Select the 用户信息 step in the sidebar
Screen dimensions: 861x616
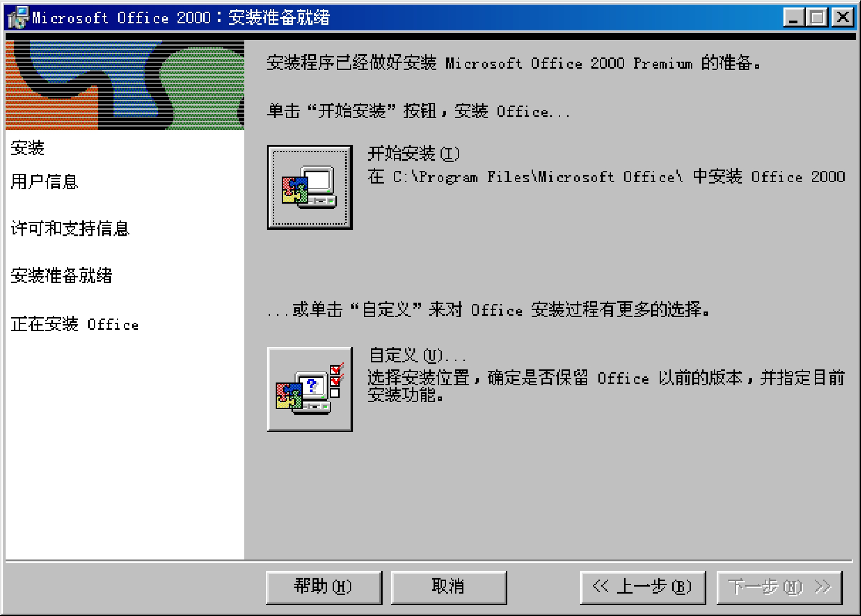(44, 182)
